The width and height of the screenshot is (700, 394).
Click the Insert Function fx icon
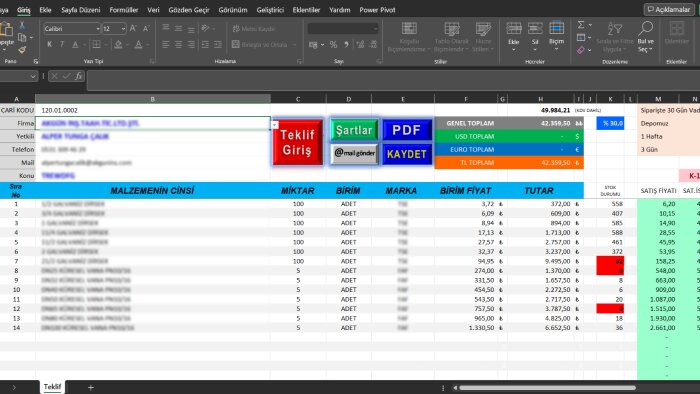[x=79, y=76]
